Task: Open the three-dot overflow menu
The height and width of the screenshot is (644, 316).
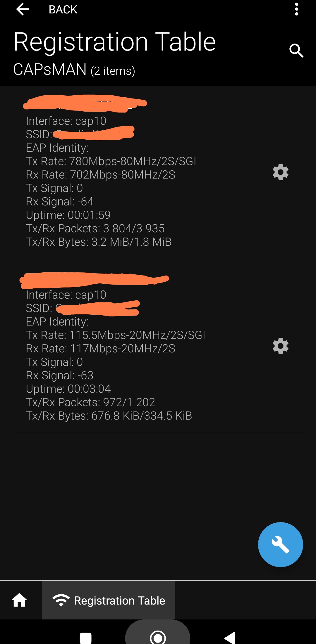Action: tap(296, 9)
